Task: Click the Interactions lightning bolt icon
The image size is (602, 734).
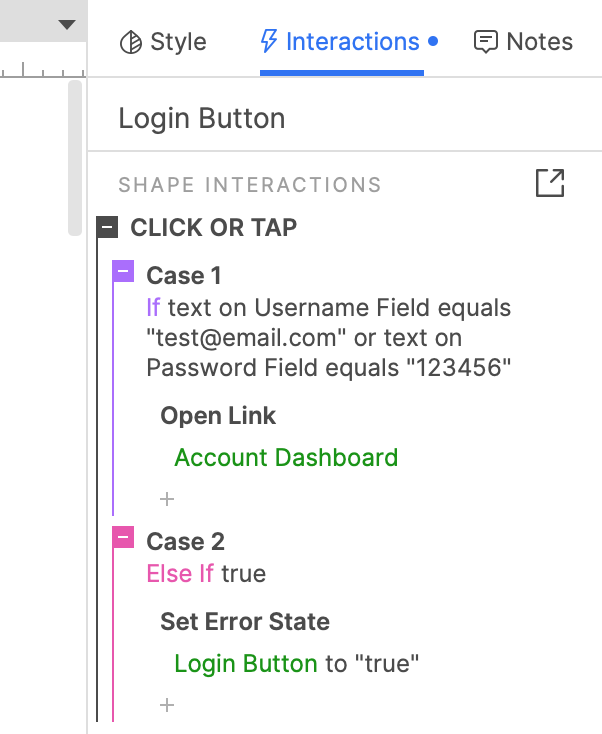Action: tap(268, 42)
